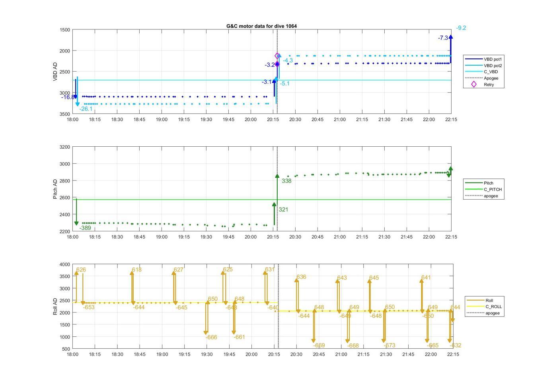Click the '631' roll annotation
The width and height of the screenshot is (557, 392).
coord(270,270)
